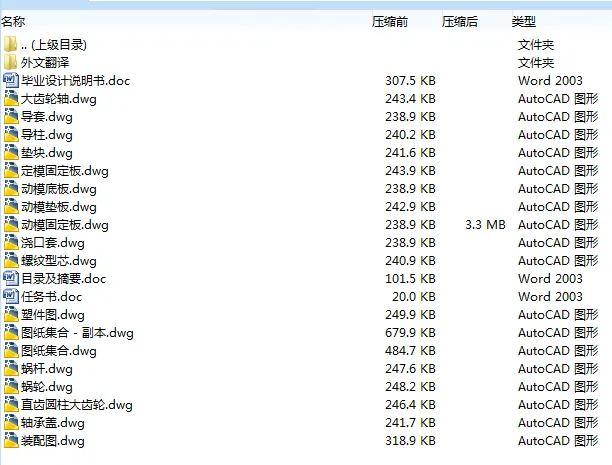Click the Word icon of 毕业设计说明书.doc
The image size is (612, 465).
(x=11, y=80)
